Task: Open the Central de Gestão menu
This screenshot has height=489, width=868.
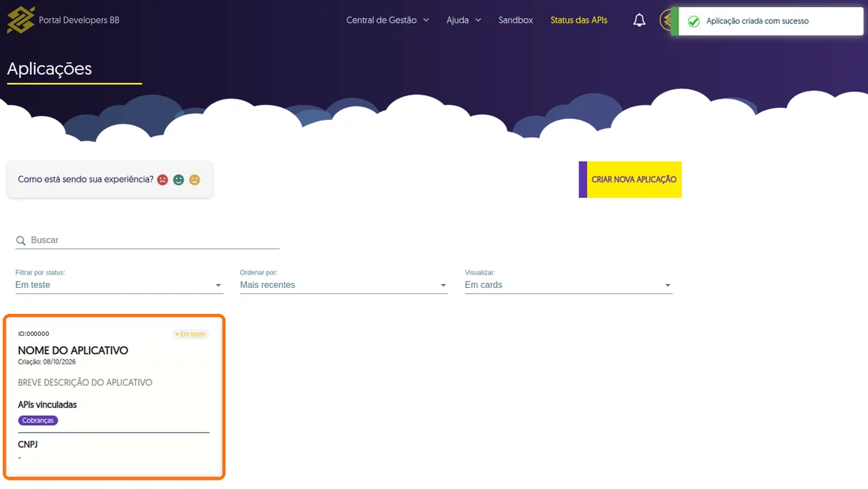Action: [x=387, y=20]
